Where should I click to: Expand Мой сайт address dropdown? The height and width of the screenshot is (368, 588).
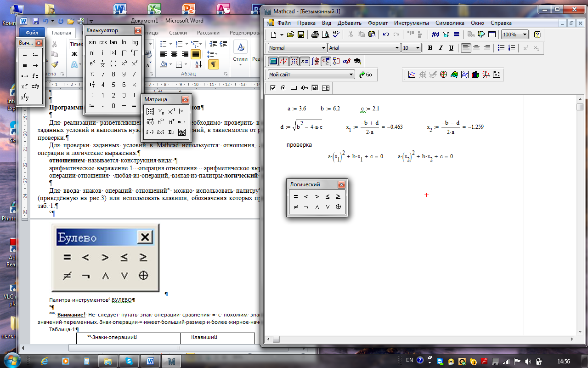point(351,75)
